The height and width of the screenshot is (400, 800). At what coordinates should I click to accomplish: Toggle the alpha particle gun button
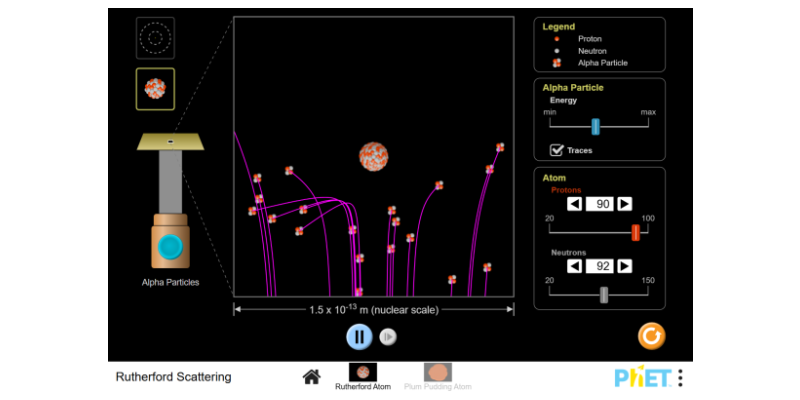171,246
